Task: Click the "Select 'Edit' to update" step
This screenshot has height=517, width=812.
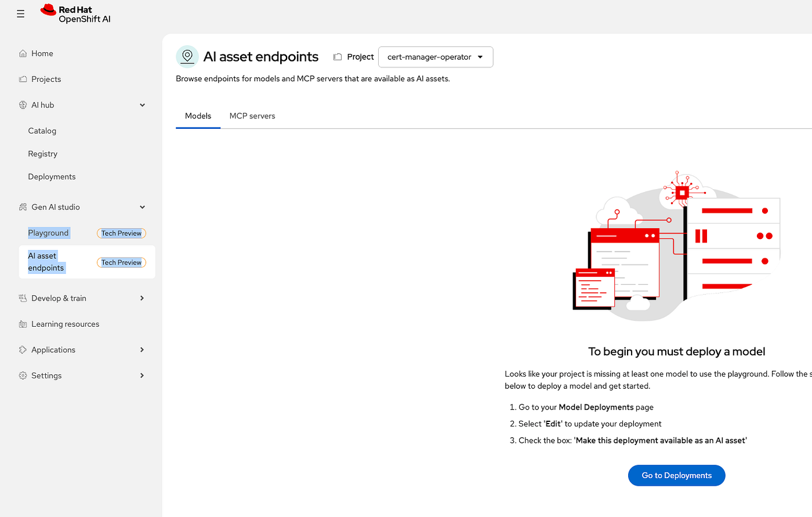Action: coord(590,424)
